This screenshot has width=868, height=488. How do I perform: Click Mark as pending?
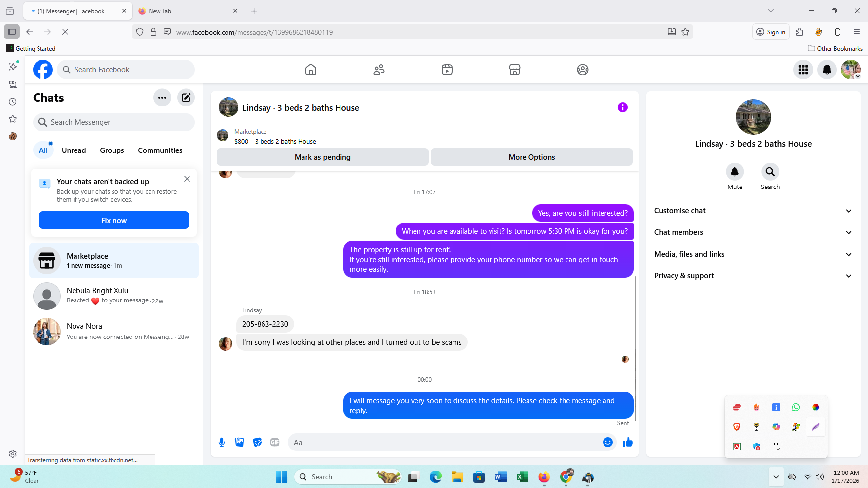(323, 157)
